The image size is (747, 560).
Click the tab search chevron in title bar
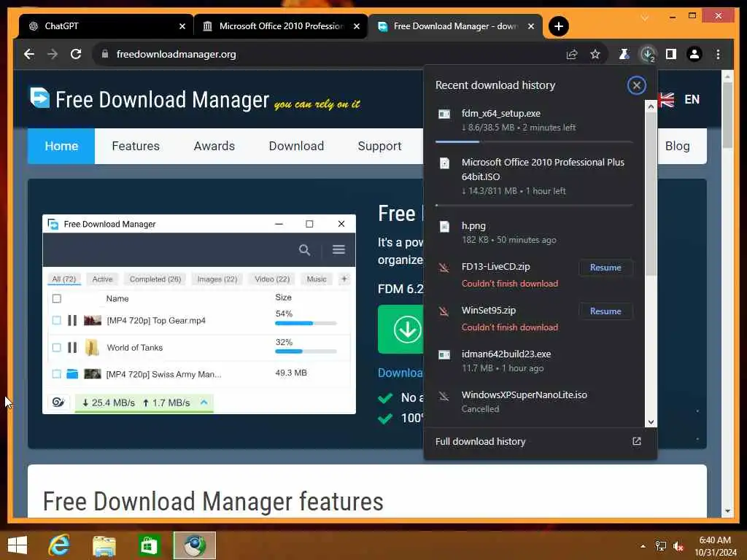pyautogui.click(x=645, y=17)
